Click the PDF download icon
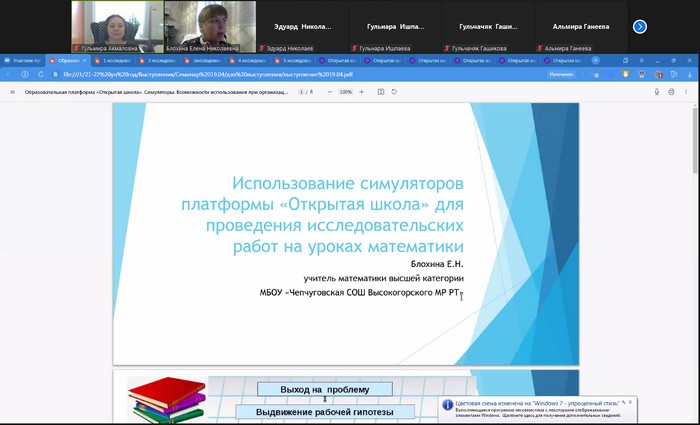 657,92
